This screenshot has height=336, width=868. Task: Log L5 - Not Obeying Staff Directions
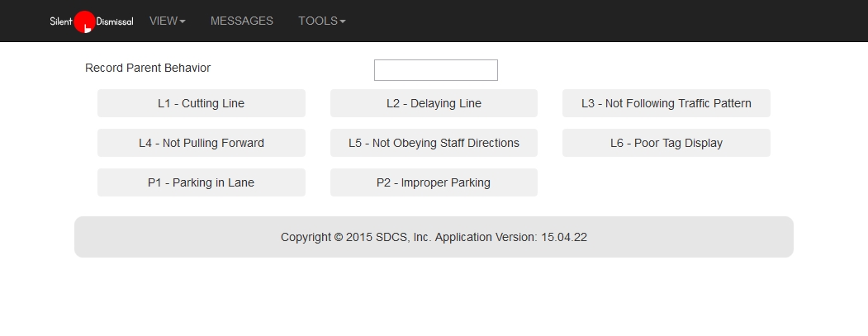[434, 143]
